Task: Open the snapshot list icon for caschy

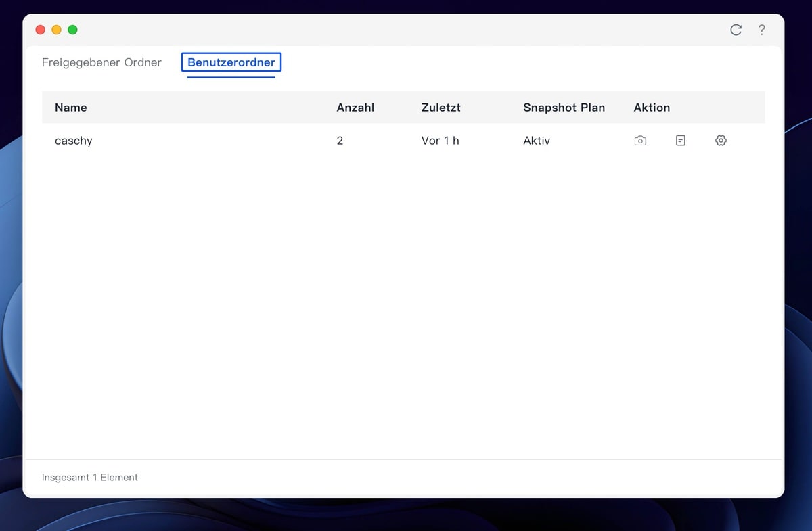Action: [x=680, y=141]
